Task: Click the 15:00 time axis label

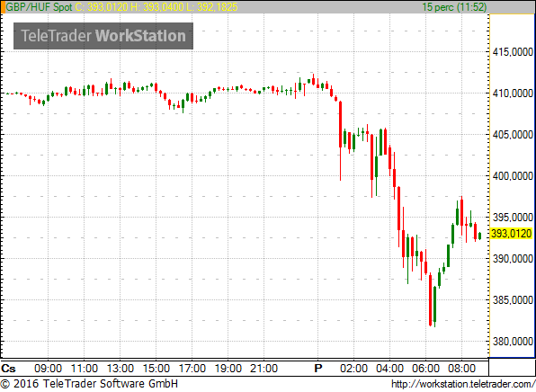Action: pos(156,369)
